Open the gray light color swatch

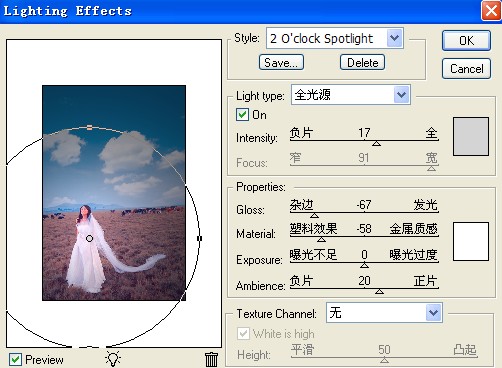(471, 136)
